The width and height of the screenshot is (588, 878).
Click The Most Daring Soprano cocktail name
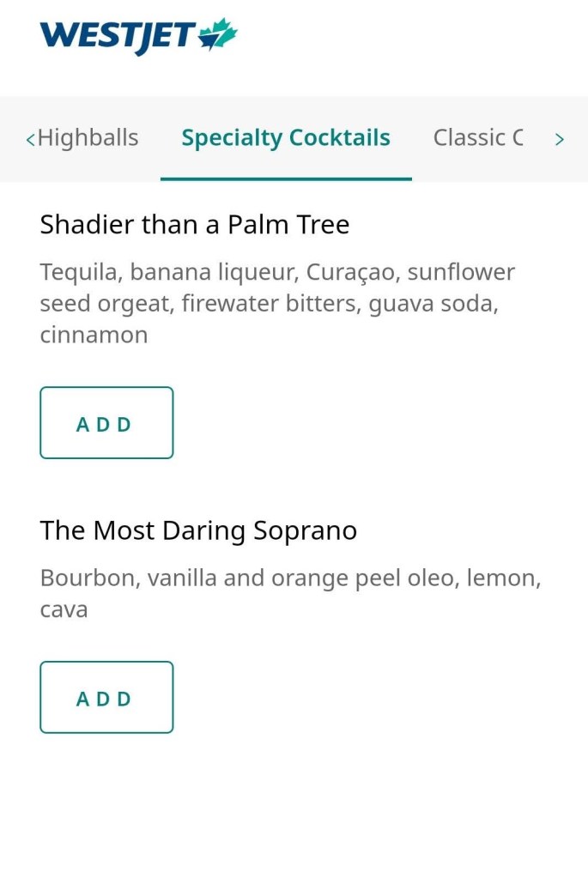click(x=197, y=530)
